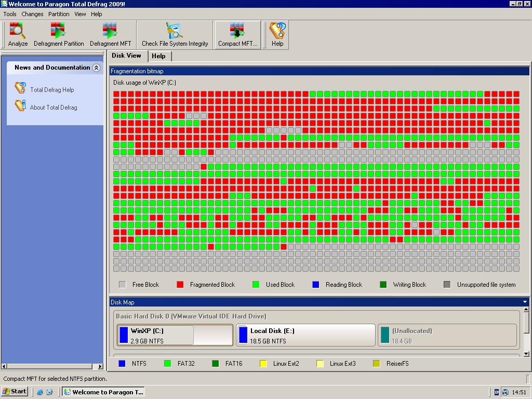Click the FAT16 legend color swatch
The height and width of the screenshot is (399, 532).
click(x=215, y=364)
